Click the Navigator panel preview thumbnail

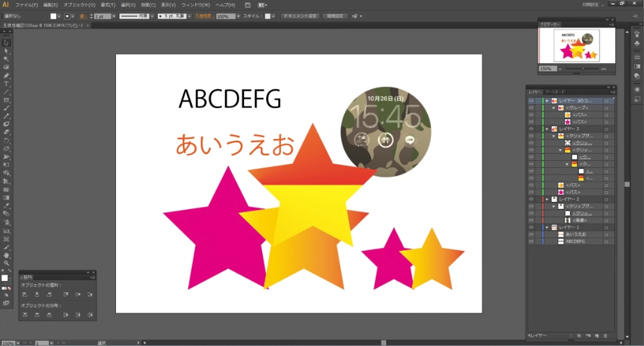pyautogui.click(x=576, y=45)
